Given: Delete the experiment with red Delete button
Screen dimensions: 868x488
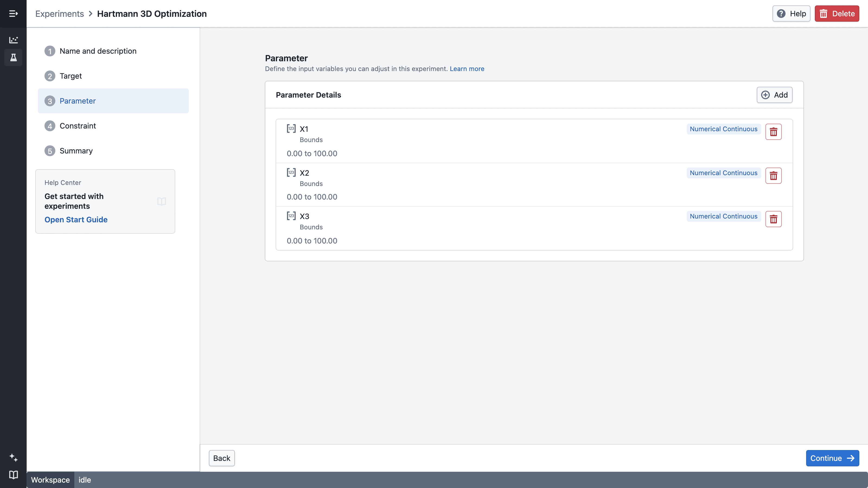Looking at the screenshot, I should click(837, 14).
